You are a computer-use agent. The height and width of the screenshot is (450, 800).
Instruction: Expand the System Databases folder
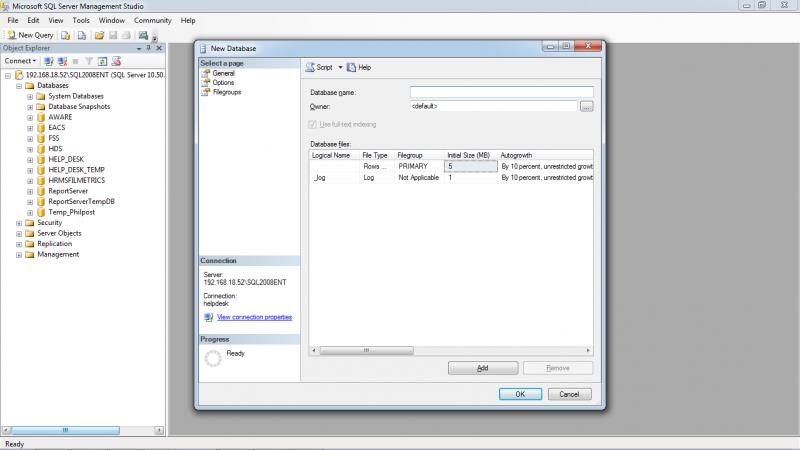click(x=30, y=96)
